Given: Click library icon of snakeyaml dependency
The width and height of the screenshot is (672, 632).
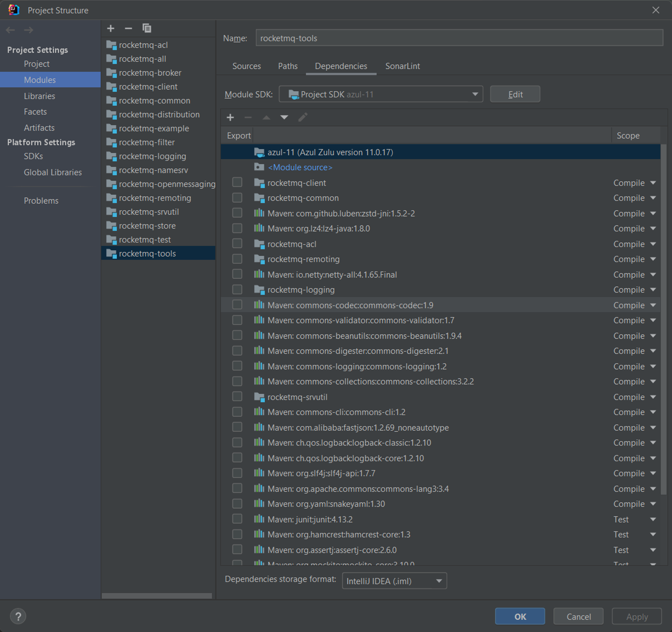Looking at the screenshot, I should [x=259, y=504].
